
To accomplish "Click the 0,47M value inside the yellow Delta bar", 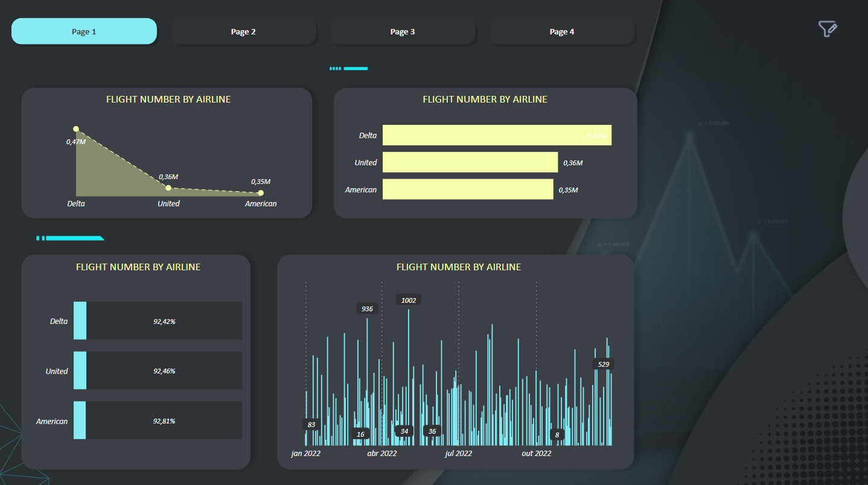I will tap(596, 136).
